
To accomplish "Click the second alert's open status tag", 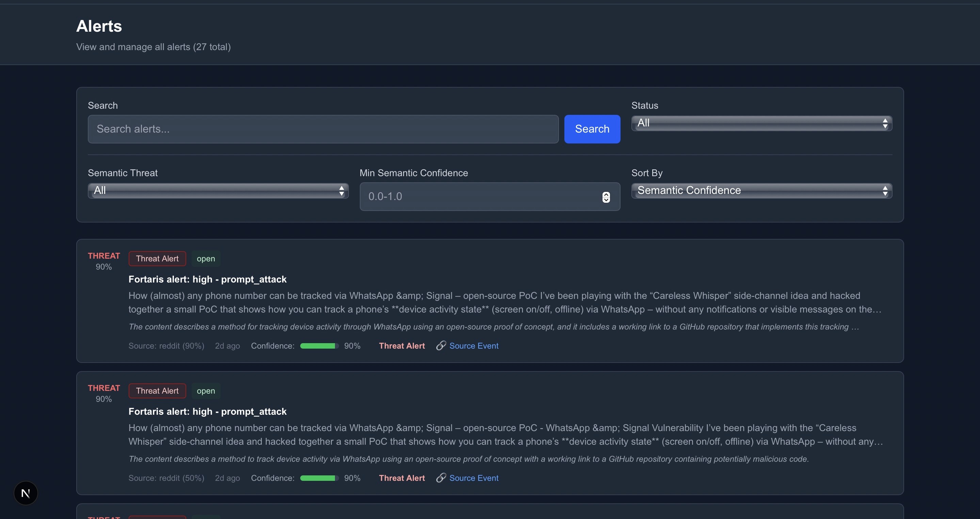I will [206, 391].
